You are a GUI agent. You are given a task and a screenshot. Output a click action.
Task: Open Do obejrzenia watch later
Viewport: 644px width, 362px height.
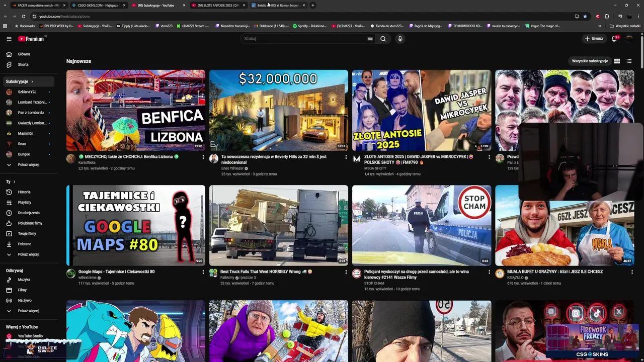pyautogui.click(x=30, y=213)
